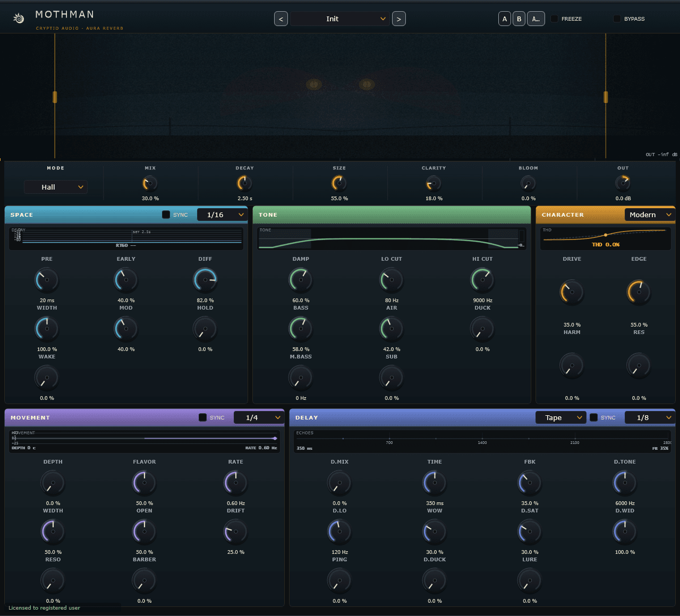
Task: Click the HI CUT knob
Action: pyautogui.click(x=482, y=280)
